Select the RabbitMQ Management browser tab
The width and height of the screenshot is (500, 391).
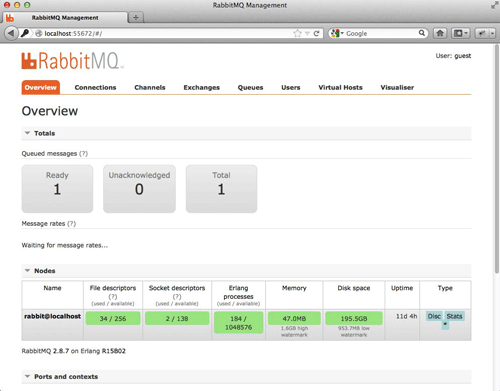click(x=65, y=18)
